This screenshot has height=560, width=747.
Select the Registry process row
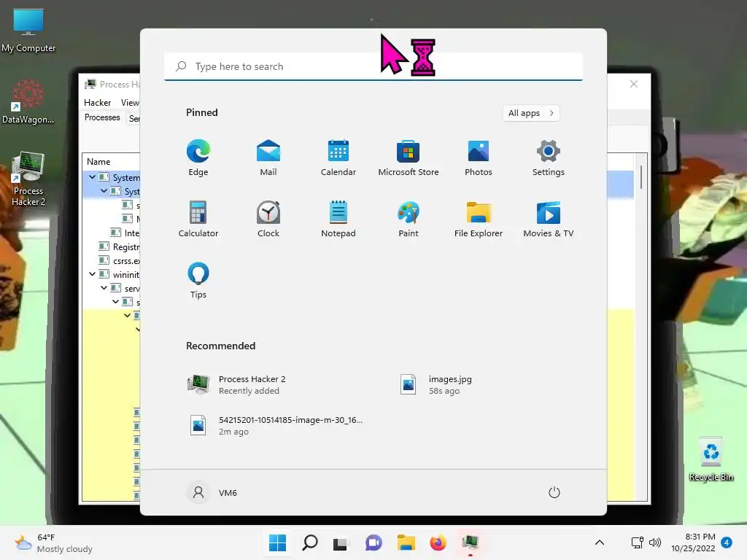pyautogui.click(x=119, y=246)
